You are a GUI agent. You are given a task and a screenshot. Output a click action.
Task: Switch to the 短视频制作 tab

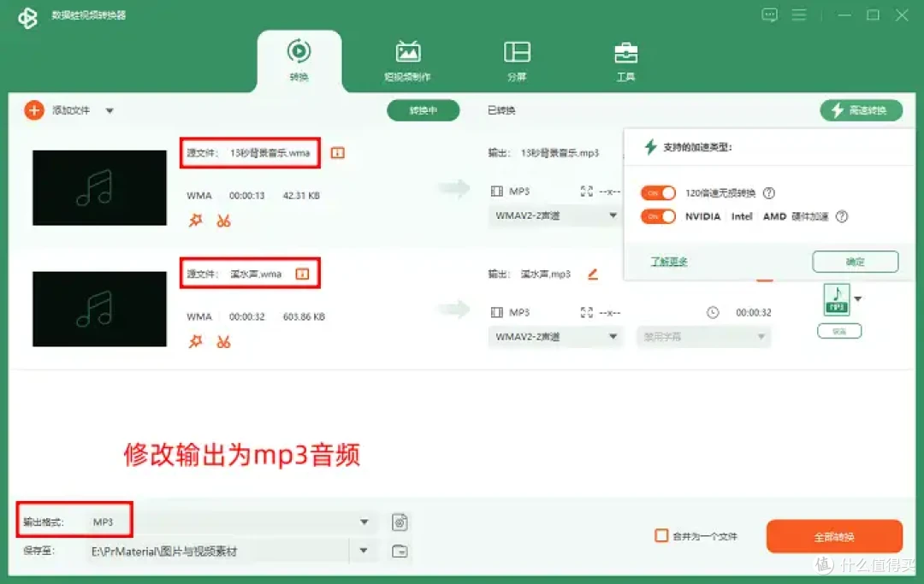coord(407,61)
